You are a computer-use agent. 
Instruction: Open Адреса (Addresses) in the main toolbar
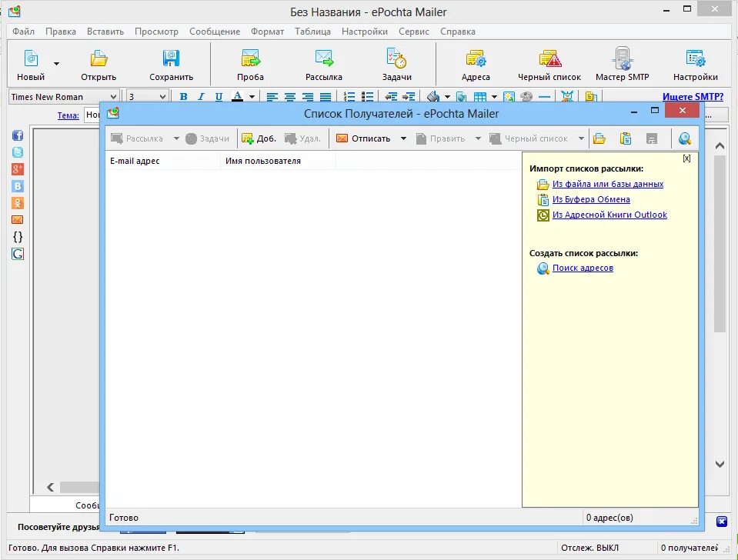pos(476,58)
